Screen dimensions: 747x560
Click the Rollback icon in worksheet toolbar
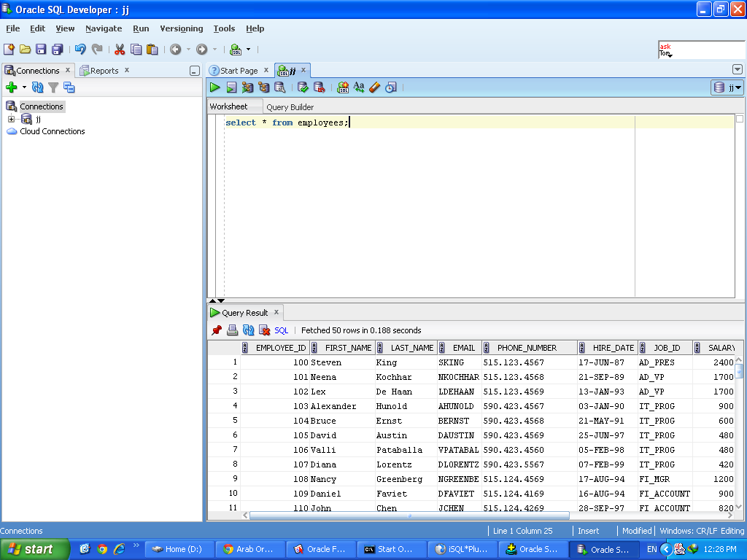coord(319,87)
